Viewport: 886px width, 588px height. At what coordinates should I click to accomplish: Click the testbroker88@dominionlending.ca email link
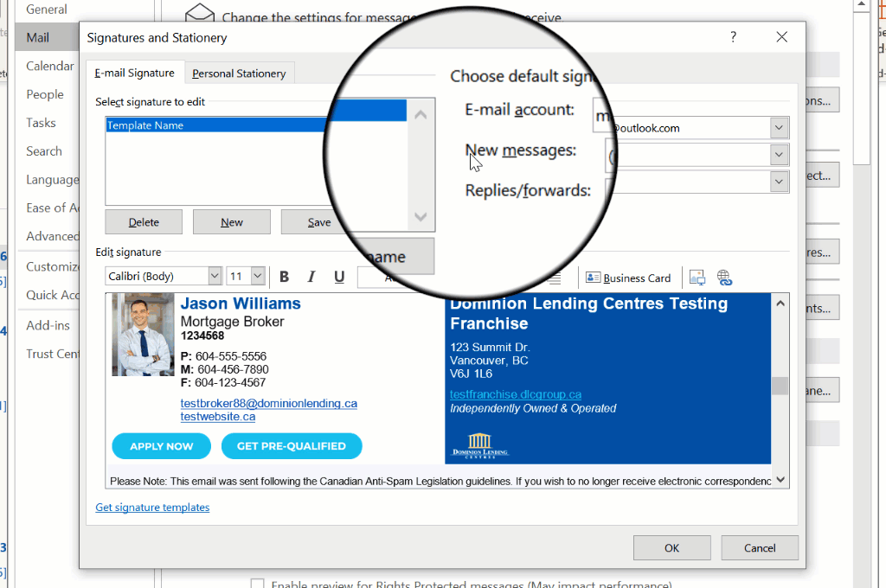point(269,403)
